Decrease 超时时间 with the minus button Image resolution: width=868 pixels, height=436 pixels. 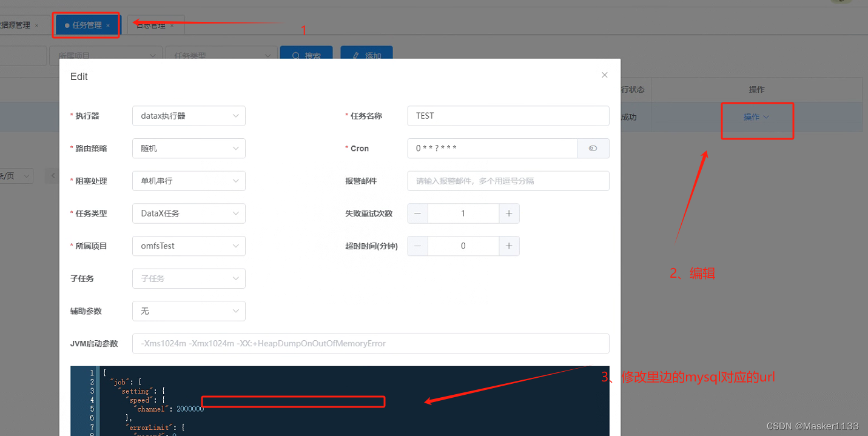(x=418, y=246)
